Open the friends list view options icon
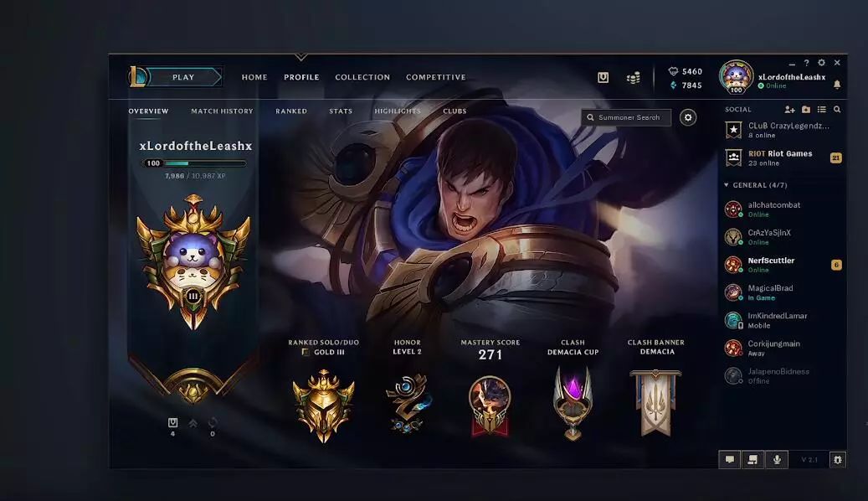The width and height of the screenshot is (868, 501). click(821, 110)
